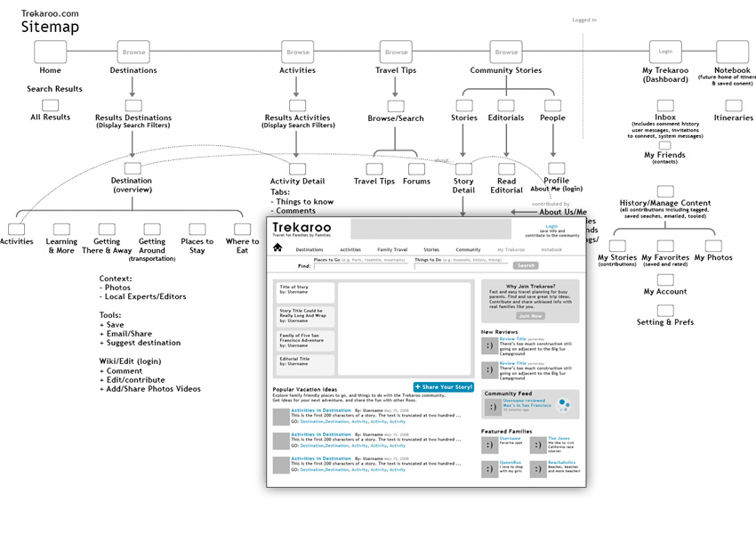Click the 'Search Results' heading text
This screenshot has width=756, height=543.
click(x=54, y=89)
